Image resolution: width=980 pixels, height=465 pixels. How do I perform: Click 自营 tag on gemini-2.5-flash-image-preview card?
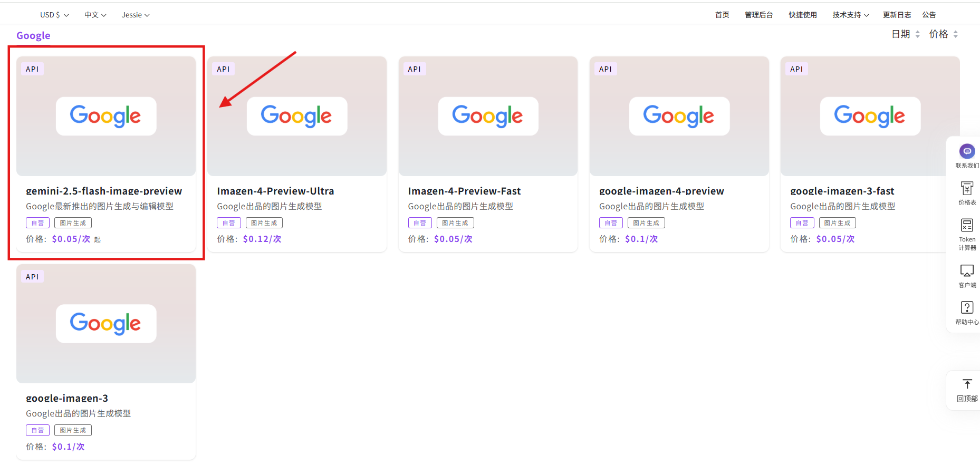tap(38, 223)
